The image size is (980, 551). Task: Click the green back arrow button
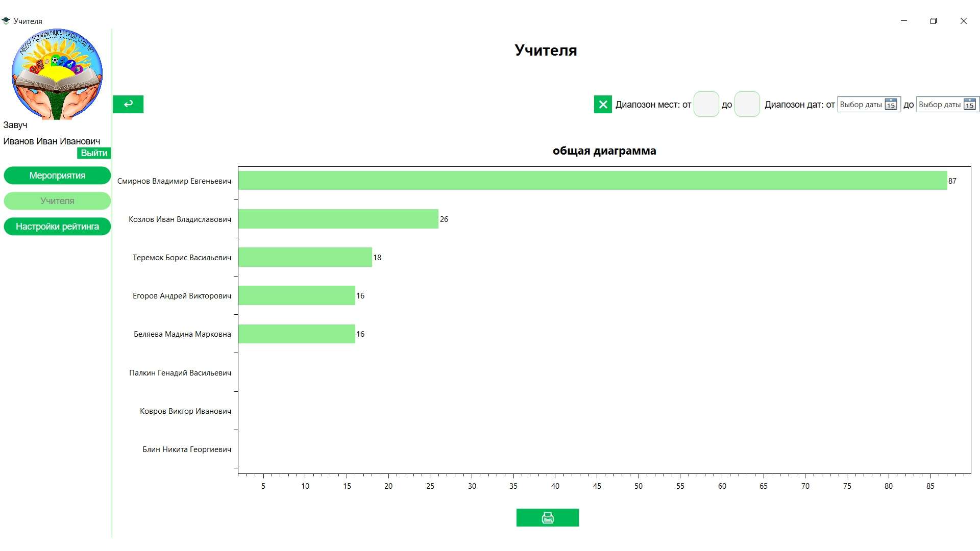[x=128, y=104]
